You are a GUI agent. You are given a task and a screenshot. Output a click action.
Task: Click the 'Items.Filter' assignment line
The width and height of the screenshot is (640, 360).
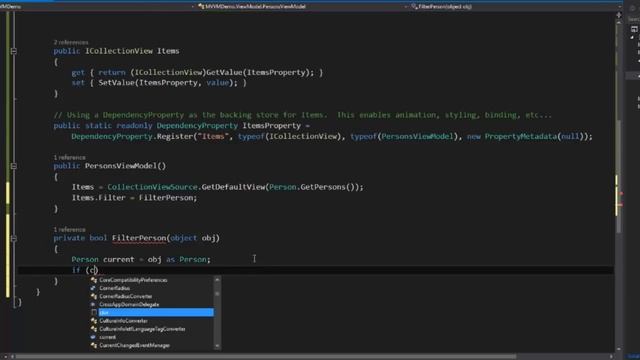134,198
